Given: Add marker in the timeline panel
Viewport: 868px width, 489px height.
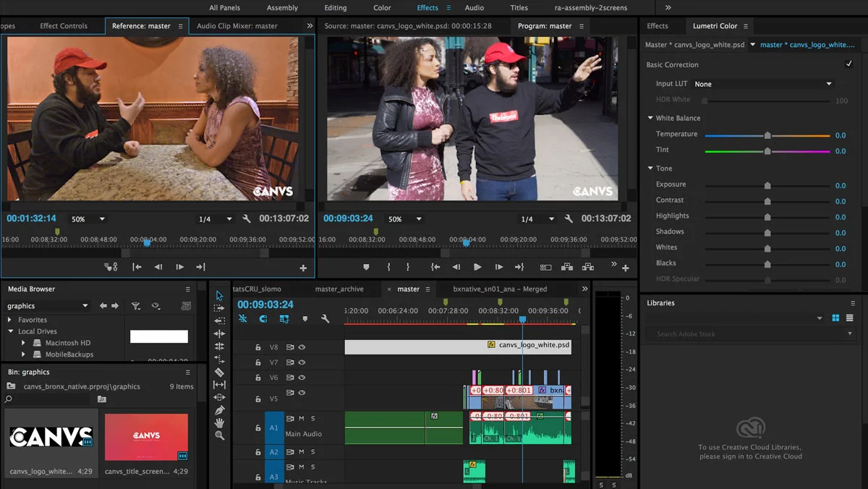Looking at the screenshot, I should pos(305,319).
